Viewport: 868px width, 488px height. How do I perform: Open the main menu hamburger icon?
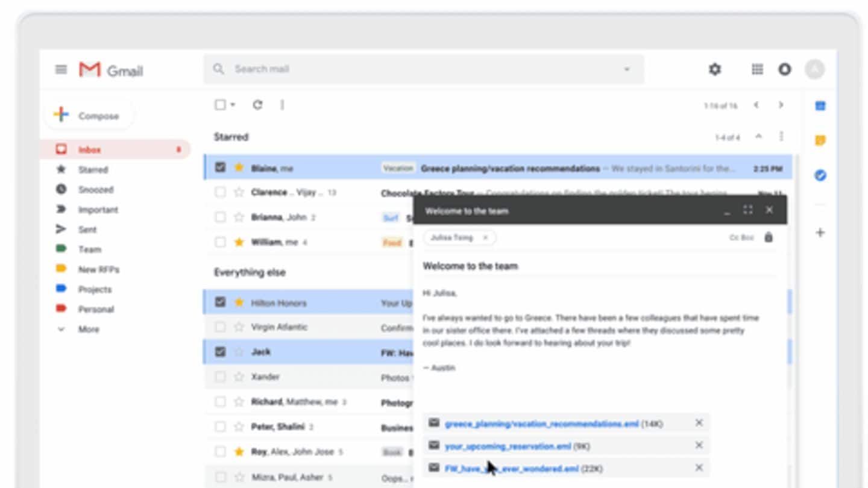tap(61, 69)
